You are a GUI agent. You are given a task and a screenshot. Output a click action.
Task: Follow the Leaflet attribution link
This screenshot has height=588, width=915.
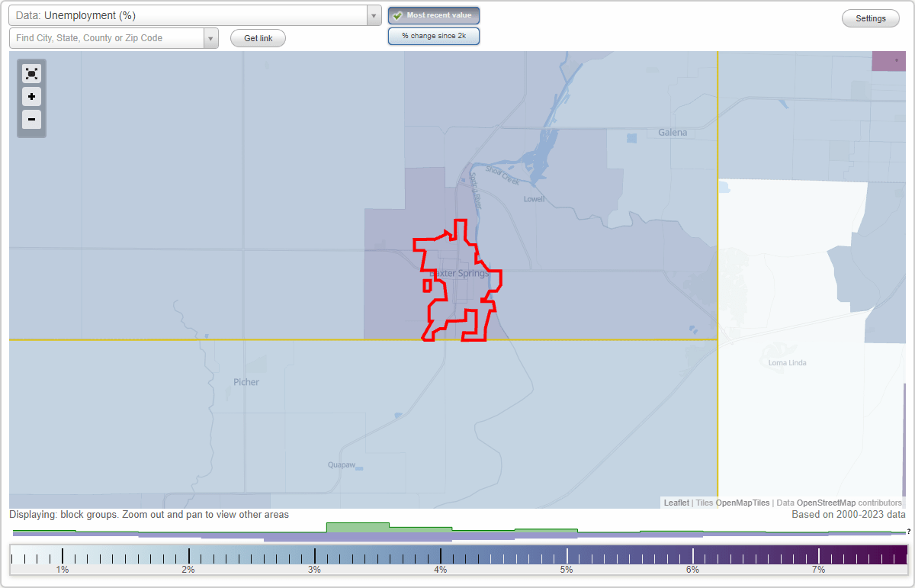click(x=676, y=503)
